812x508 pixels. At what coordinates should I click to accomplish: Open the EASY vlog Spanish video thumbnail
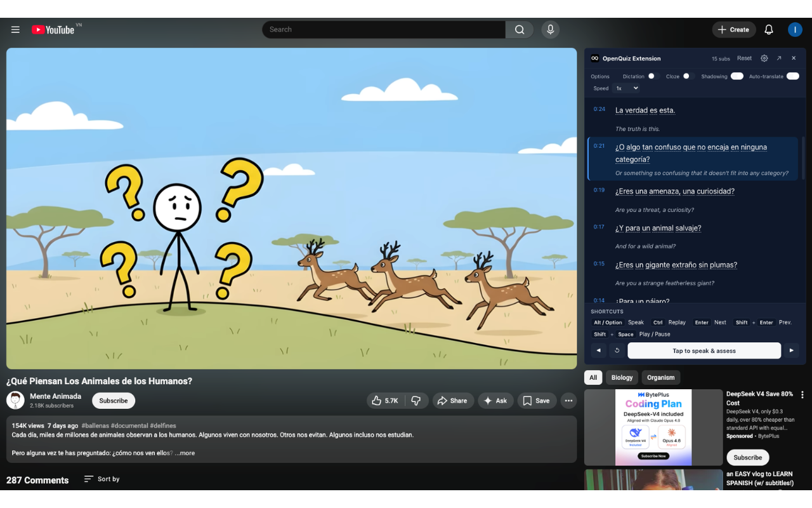point(653,479)
